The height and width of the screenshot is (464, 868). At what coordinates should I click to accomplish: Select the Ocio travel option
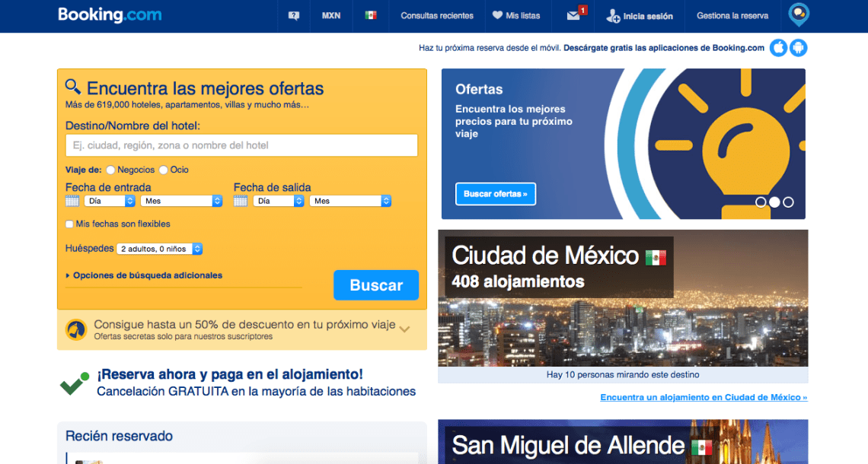[x=162, y=170]
